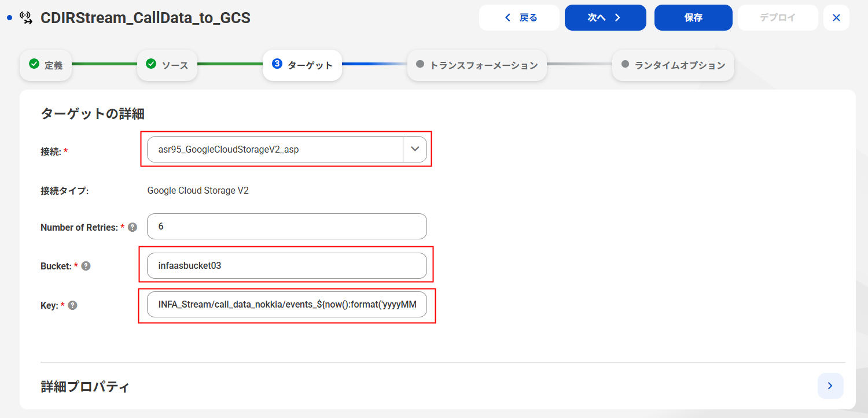Click help icon next to Key label

point(73,305)
